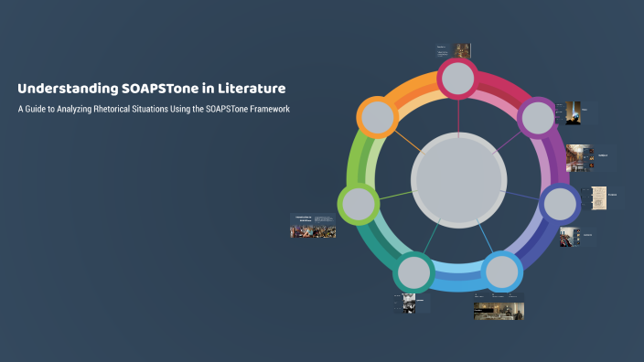Open the purple-ringed topic circle

point(538,118)
